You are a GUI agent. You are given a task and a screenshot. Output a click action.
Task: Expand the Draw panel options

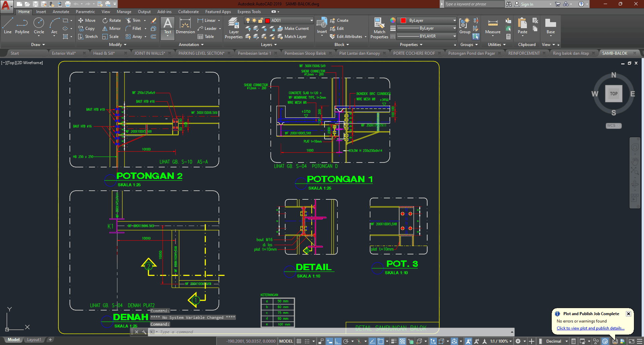click(38, 45)
